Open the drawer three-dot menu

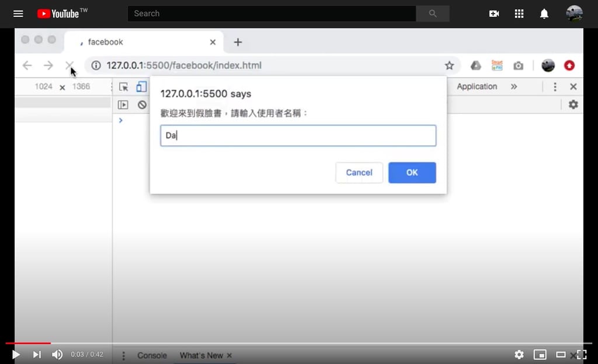[x=123, y=356]
